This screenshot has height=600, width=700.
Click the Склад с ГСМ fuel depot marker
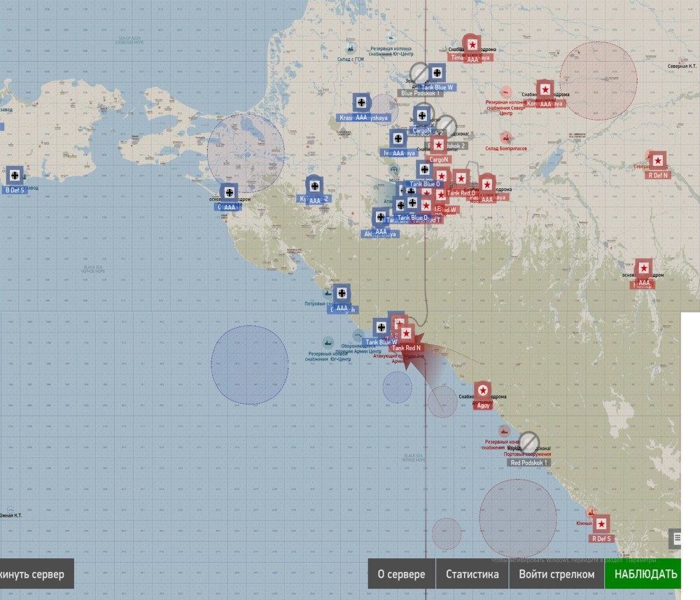(x=350, y=48)
